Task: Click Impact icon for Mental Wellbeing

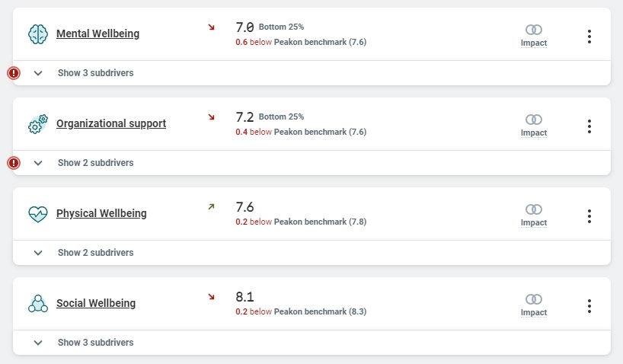Action: (x=534, y=30)
